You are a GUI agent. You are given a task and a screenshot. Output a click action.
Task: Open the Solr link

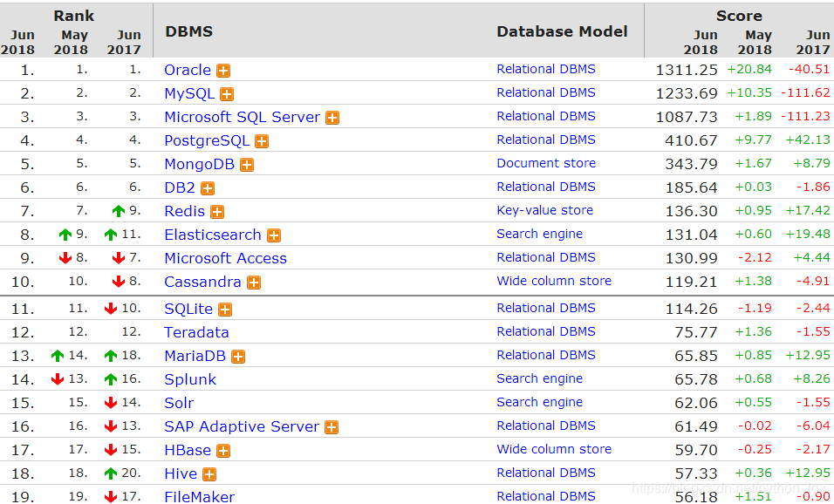[179, 403]
